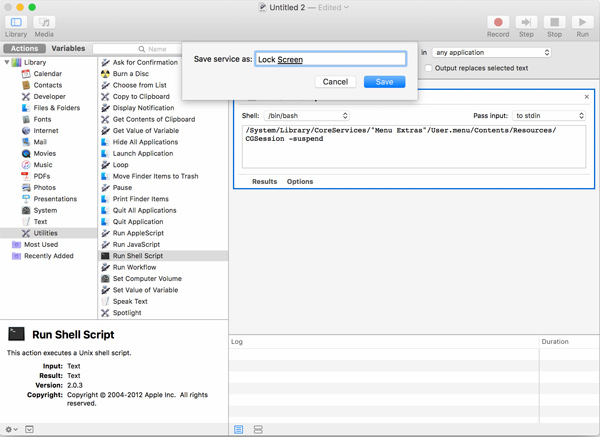Open the gear action menu at bottom left

11,429
